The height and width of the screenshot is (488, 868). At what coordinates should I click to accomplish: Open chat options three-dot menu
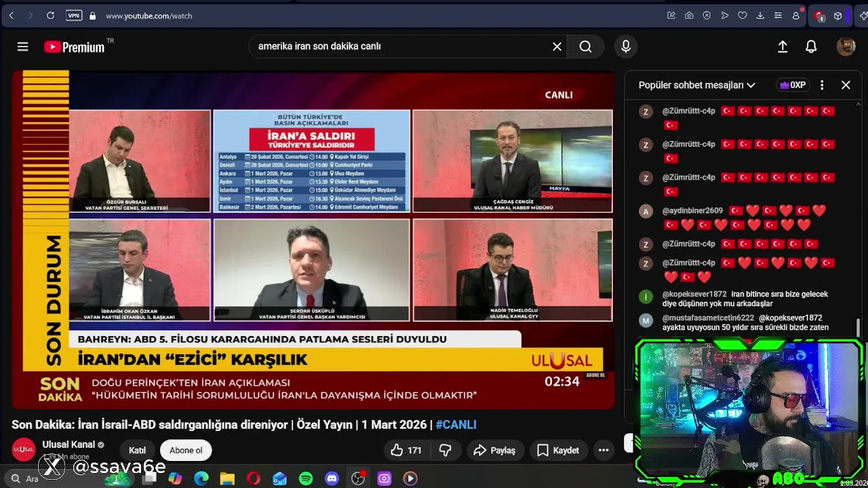[x=822, y=85]
